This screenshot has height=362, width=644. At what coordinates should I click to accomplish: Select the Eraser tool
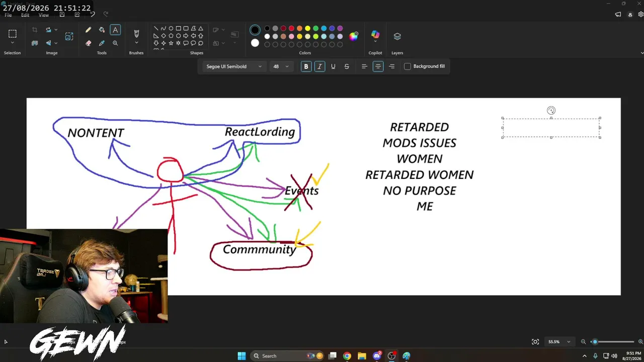(89, 43)
